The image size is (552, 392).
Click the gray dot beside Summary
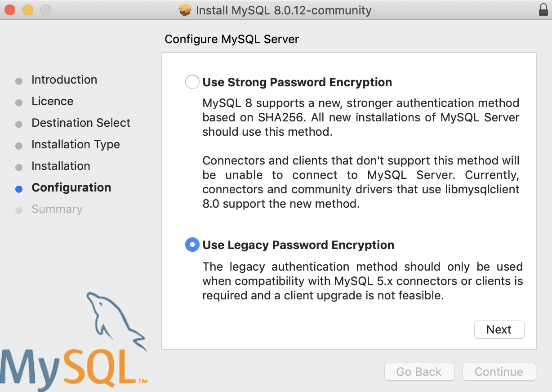tap(19, 210)
